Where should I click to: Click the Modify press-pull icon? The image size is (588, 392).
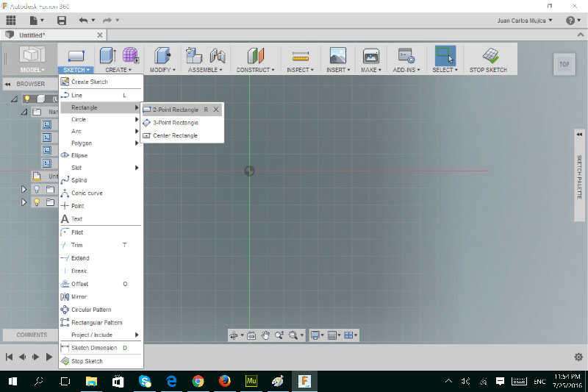(162, 55)
